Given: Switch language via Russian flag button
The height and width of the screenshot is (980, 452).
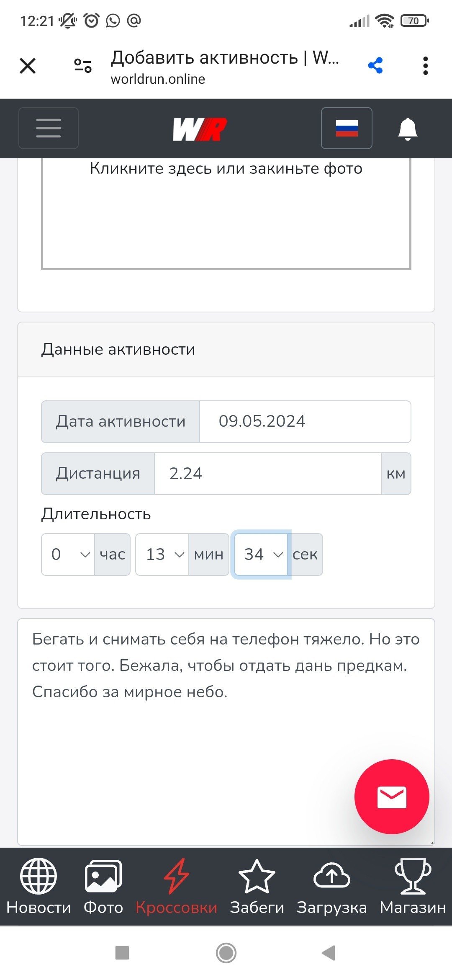Looking at the screenshot, I should click(347, 128).
